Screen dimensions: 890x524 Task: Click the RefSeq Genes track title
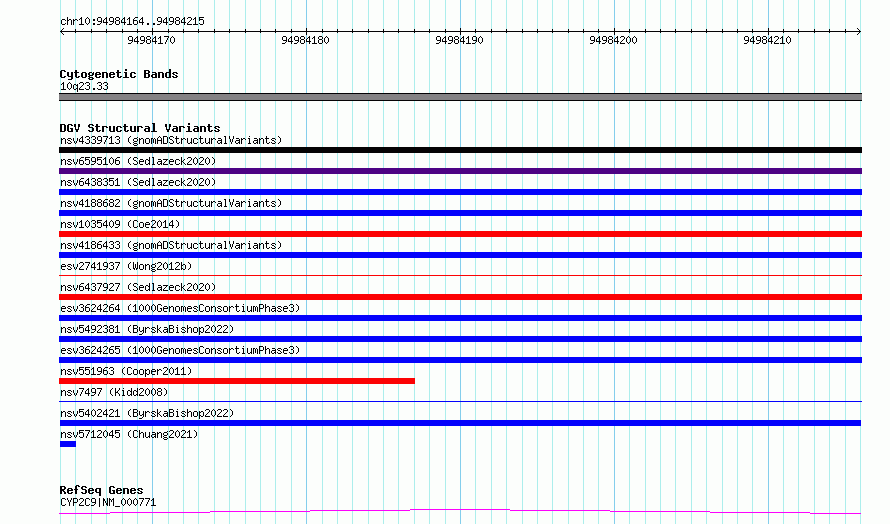[x=101, y=490]
